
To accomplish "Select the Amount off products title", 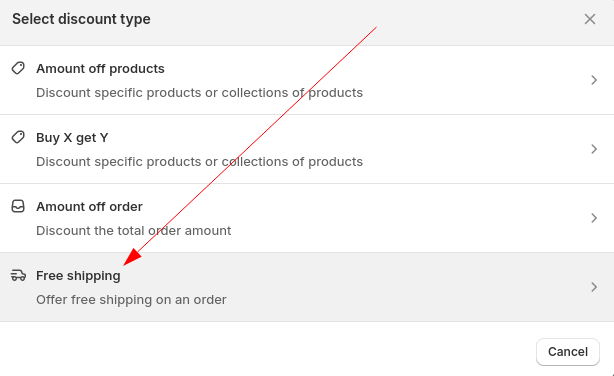I will [x=100, y=69].
